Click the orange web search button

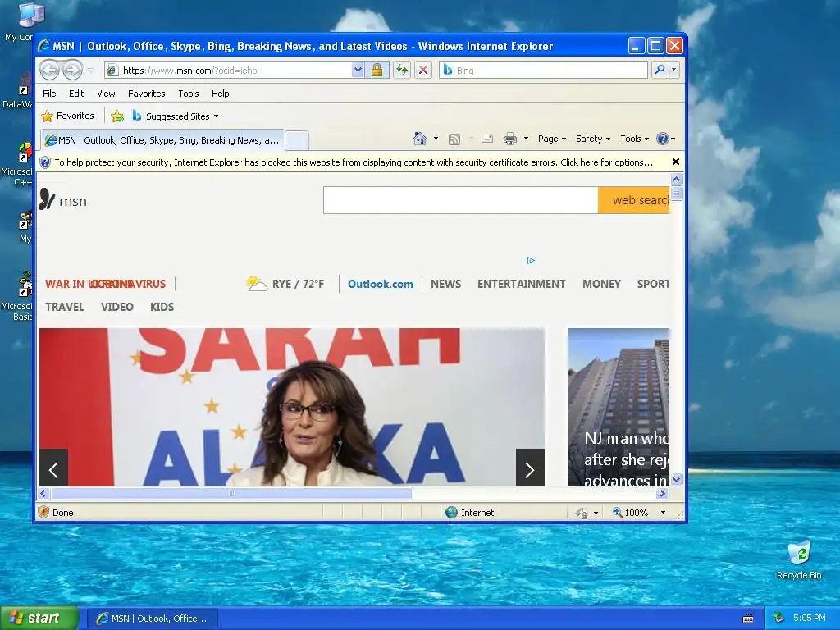(x=634, y=200)
